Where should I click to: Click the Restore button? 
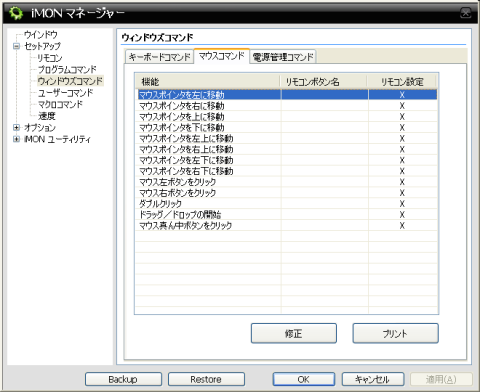tap(206, 379)
